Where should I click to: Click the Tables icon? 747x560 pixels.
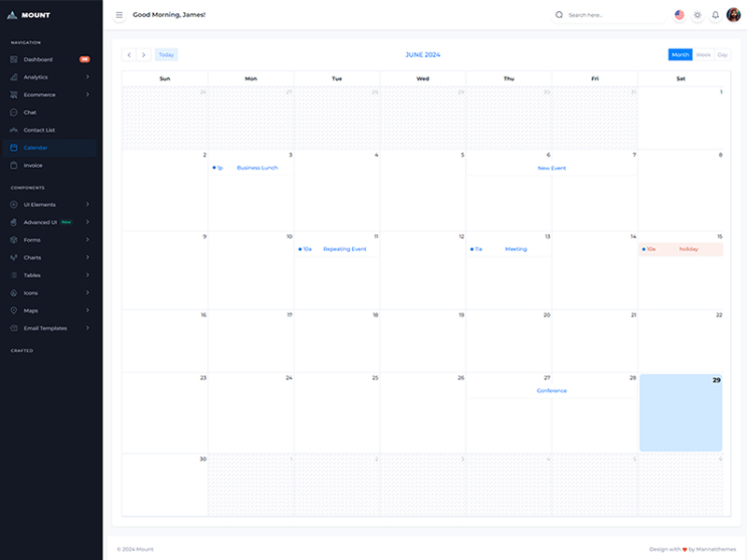pos(14,275)
